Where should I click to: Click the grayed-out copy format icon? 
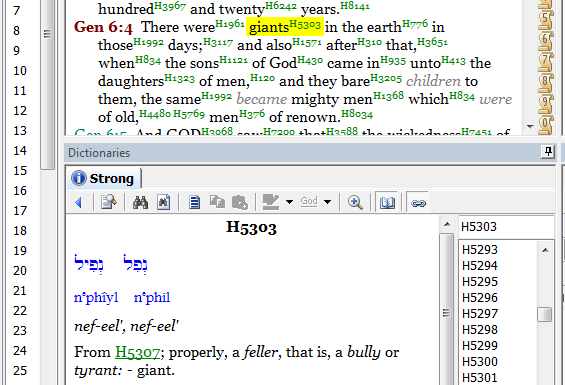[x=217, y=202]
